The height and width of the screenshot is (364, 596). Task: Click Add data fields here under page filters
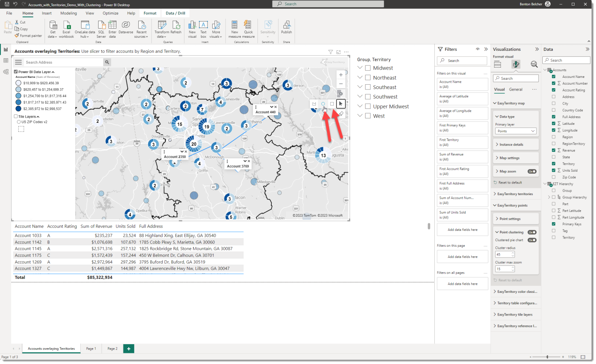(462, 256)
